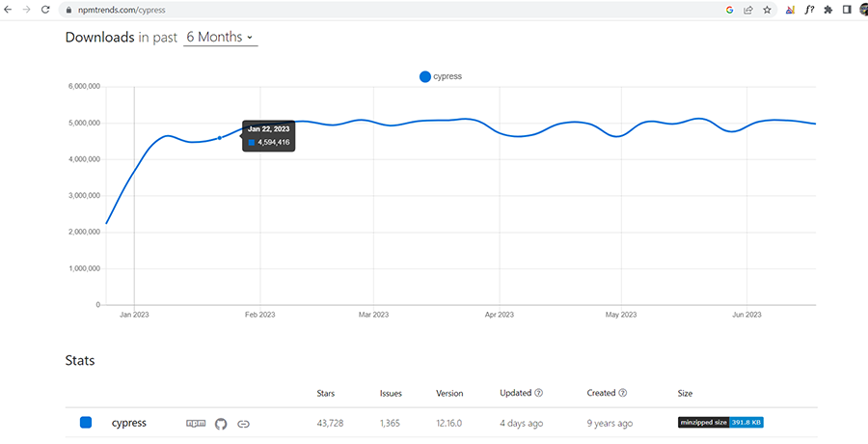This screenshot has height=444, width=868.
Task: Go back to the previous page
Action: coord(8,10)
